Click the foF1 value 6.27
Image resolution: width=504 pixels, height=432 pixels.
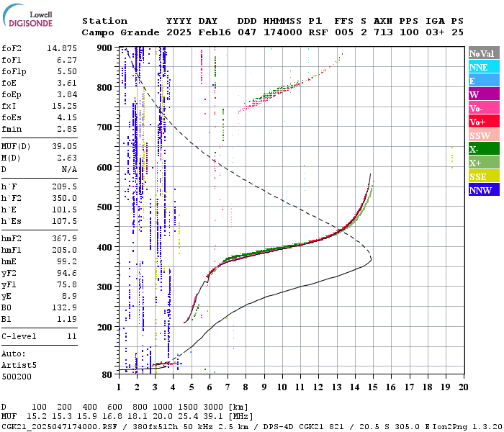[67, 60]
